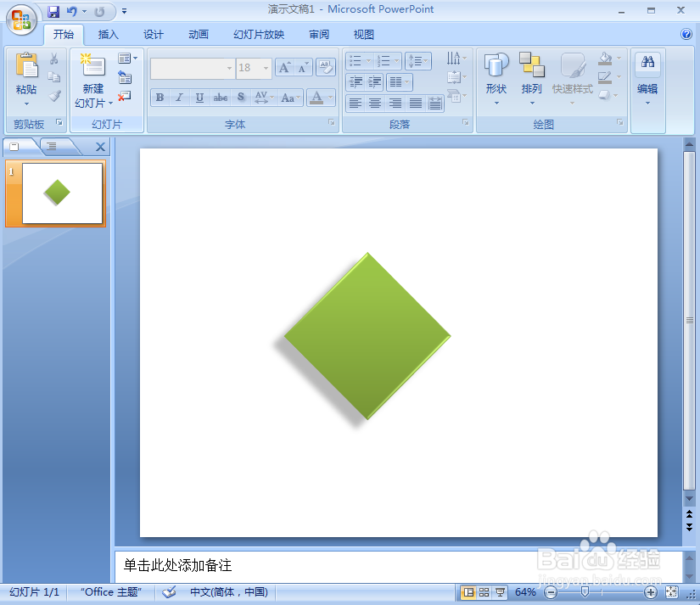
Task: Click the Office button logo
Action: (21, 20)
